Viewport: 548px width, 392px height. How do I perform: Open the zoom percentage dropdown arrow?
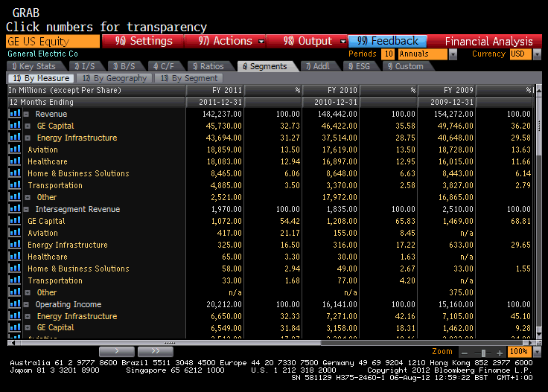(538, 353)
